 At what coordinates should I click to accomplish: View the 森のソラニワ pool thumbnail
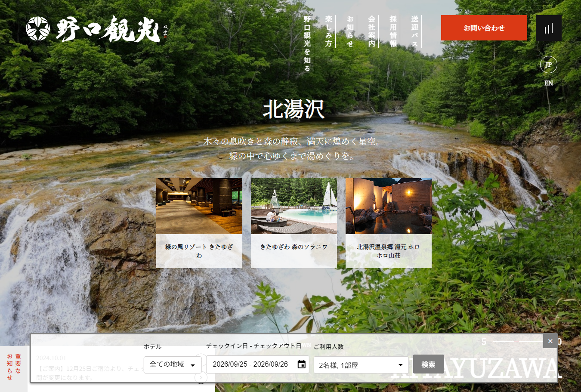pyautogui.click(x=294, y=206)
